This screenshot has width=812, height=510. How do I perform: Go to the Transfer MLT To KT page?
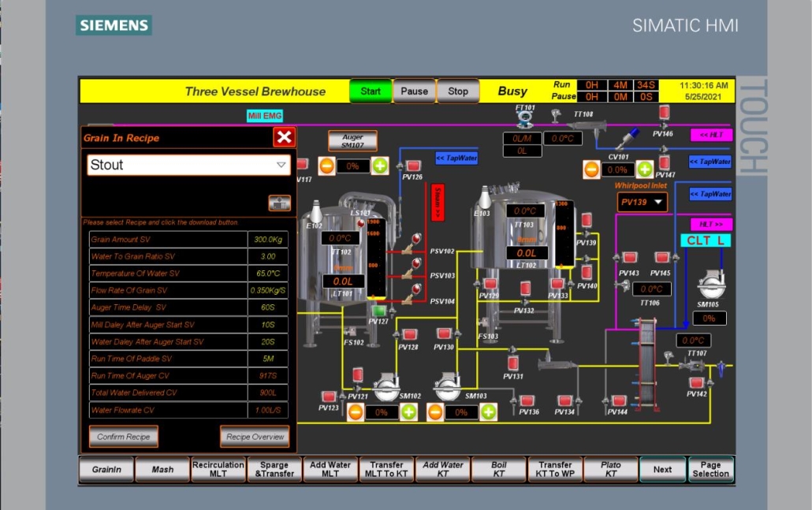click(386, 470)
